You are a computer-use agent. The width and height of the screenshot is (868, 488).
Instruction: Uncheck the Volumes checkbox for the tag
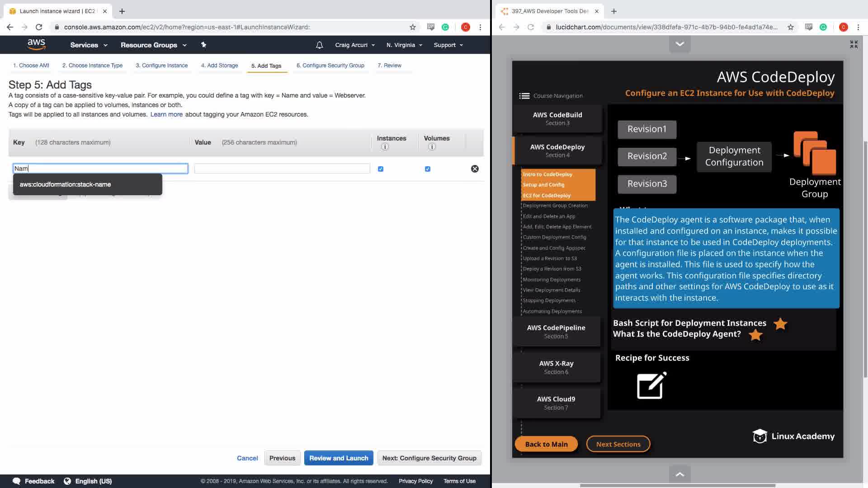(428, 169)
